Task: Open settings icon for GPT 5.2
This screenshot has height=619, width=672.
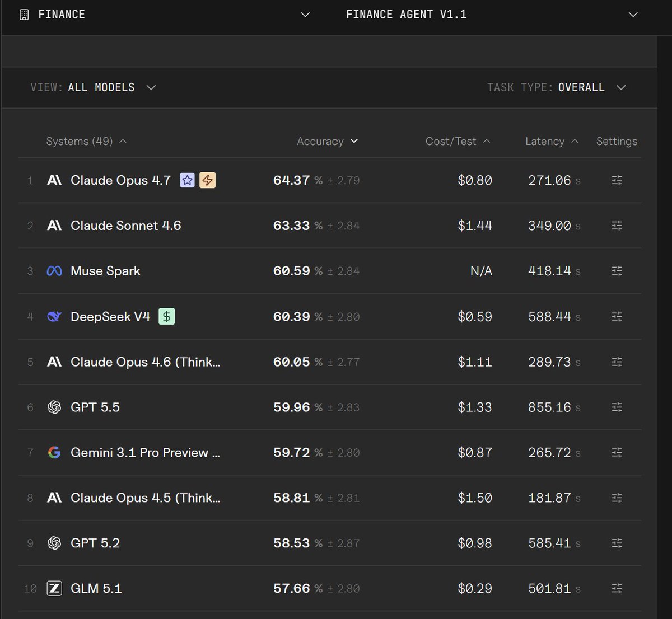Action: pos(617,543)
